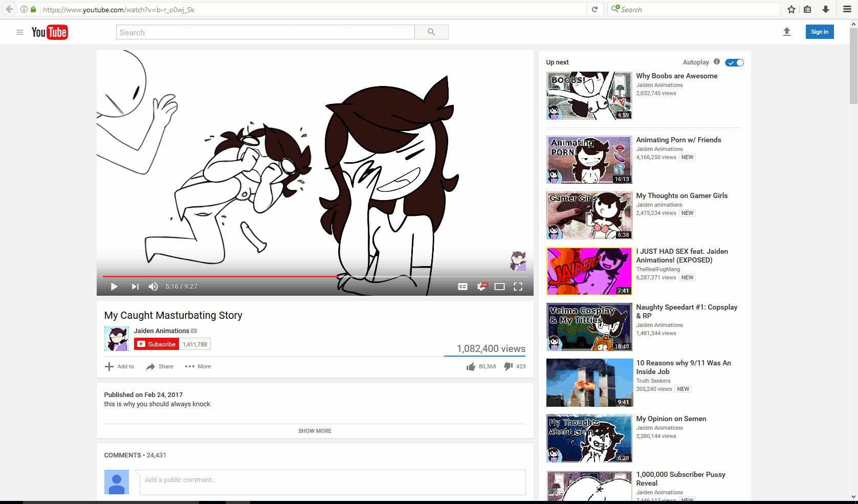Click the upload arrow icon
858x504 pixels.
point(787,32)
